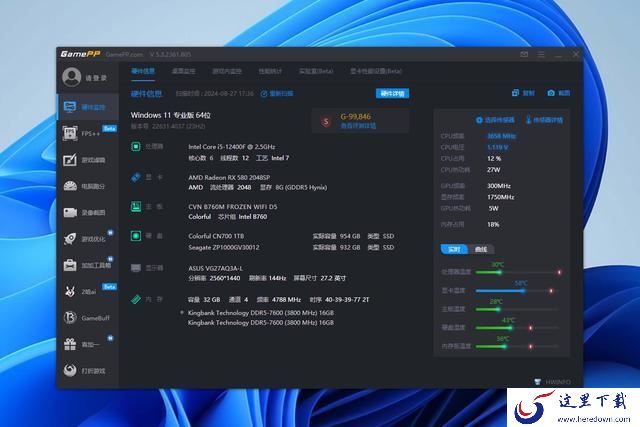Select the hardware monitor icon in sidebar
Image resolution: width=640 pixels, height=427 pixels.
pos(70,107)
